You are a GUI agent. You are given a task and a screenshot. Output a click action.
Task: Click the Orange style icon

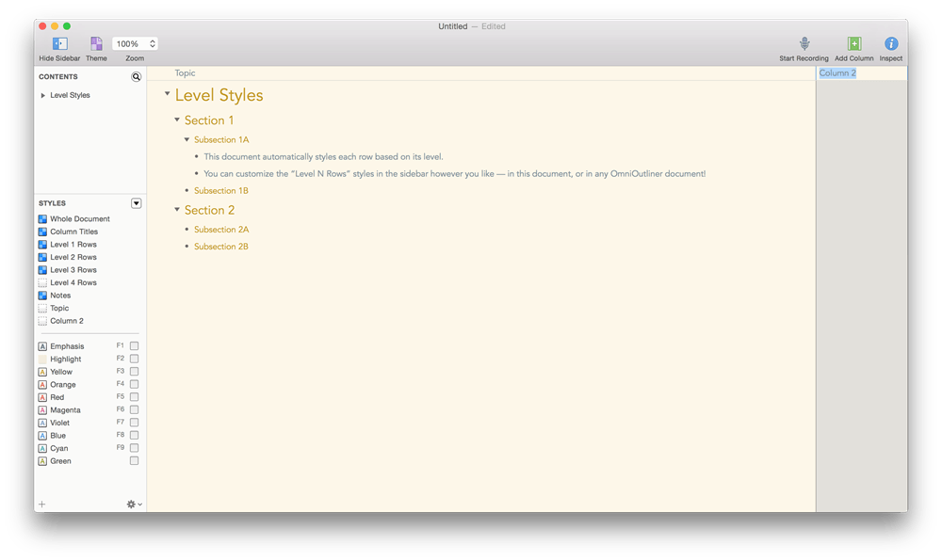click(42, 385)
